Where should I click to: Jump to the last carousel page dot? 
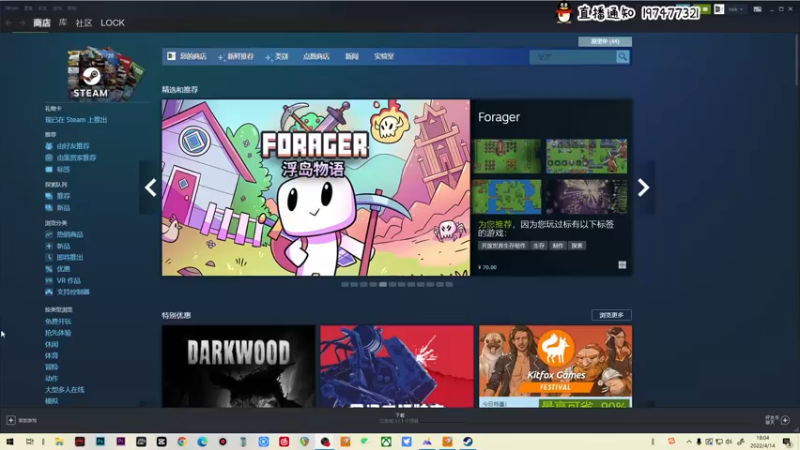pos(449,284)
